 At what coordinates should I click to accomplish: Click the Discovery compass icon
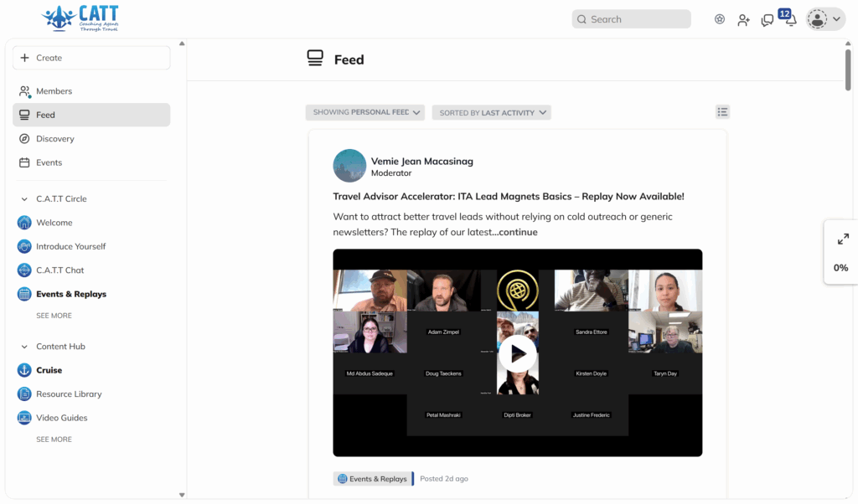click(x=24, y=139)
